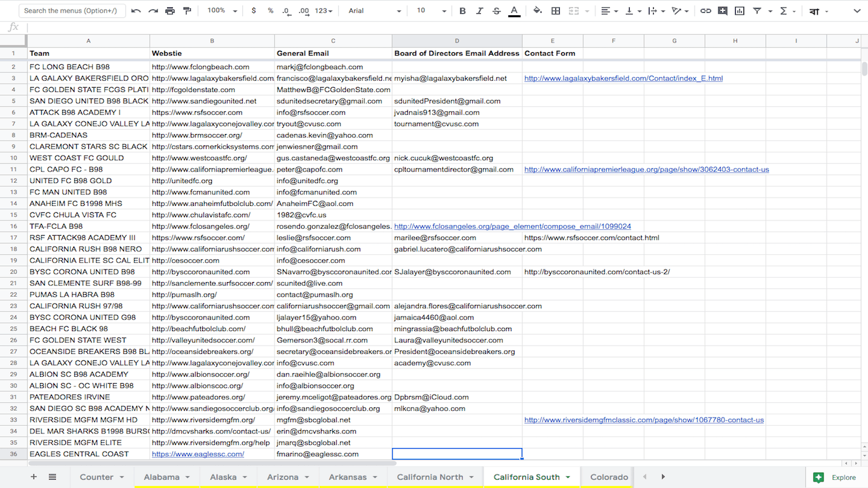Switch to the Arizona sheet tab

click(x=283, y=477)
